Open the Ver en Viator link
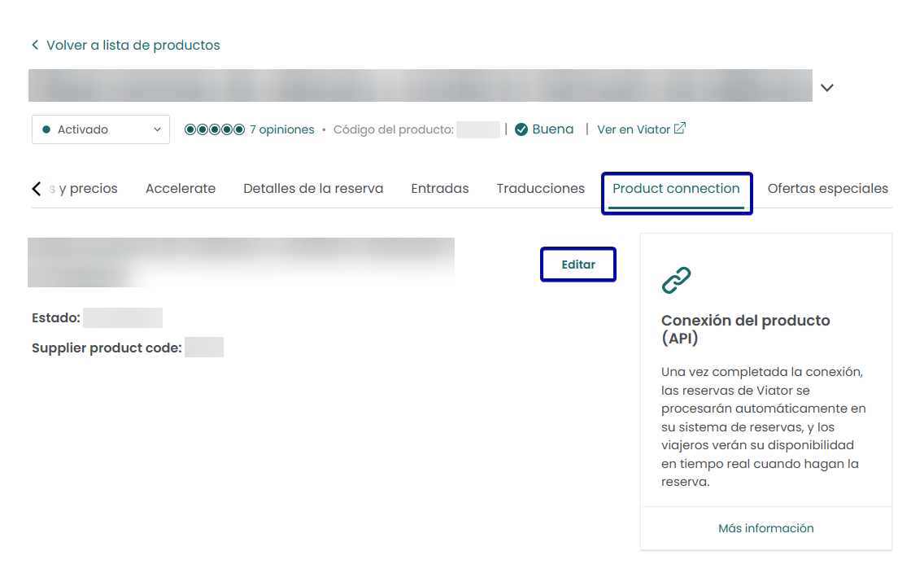924x586 pixels. coord(634,129)
